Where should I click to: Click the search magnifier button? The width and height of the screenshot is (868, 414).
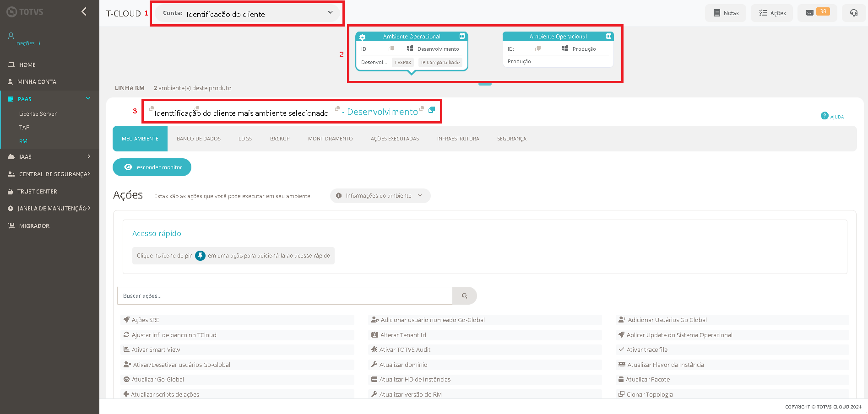pos(464,296)
